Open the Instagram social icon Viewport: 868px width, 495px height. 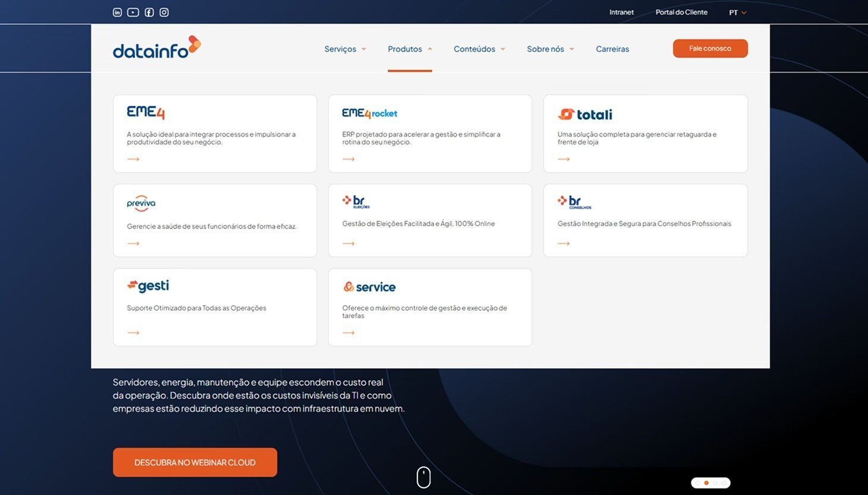tap(164, 12)
